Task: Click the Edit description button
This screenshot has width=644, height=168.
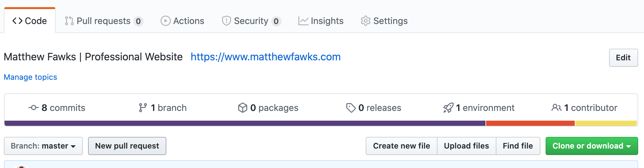Action: [x=623, y=58]
